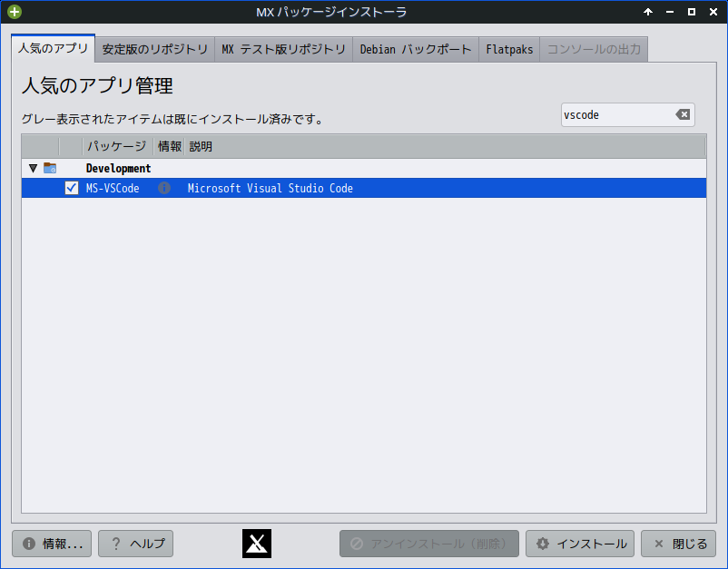
Task: Uncheck the MS-VSCode package checkbox
Action: click(x=72, y=188)
